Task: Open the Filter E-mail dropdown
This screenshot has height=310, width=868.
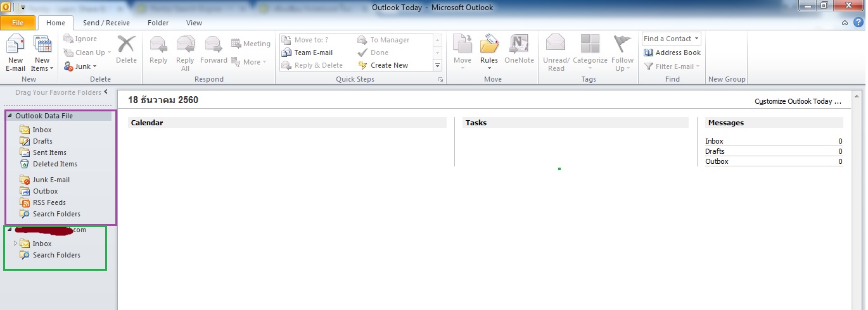Action: pyautogui.click(x=672, y=66)
